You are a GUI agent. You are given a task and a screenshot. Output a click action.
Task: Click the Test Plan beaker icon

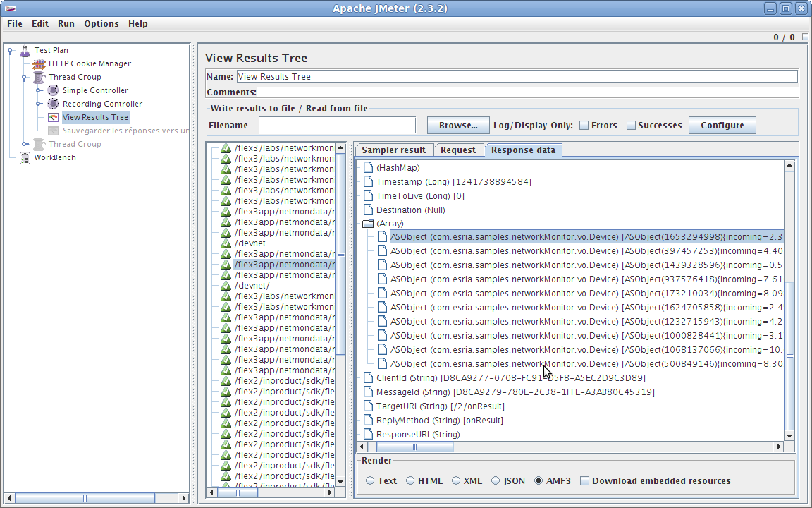[x=25, y=50]
